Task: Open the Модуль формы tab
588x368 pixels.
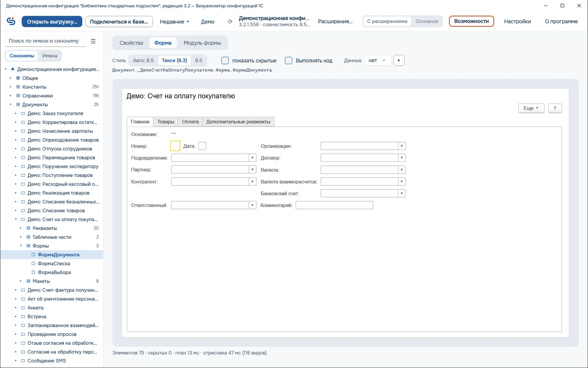Action: 202,43
